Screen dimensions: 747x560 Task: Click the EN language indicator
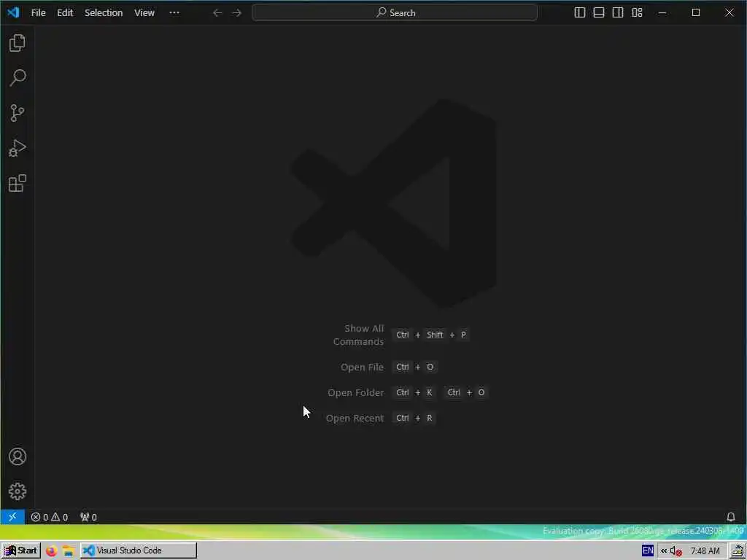point(648,551)
